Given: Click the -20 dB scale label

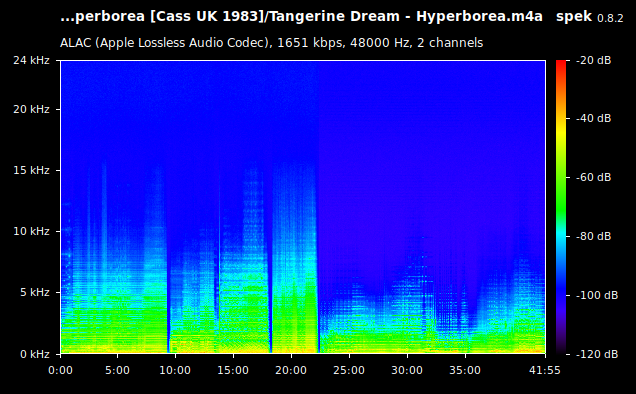Looking at the screenshot, I should point(593,60).
